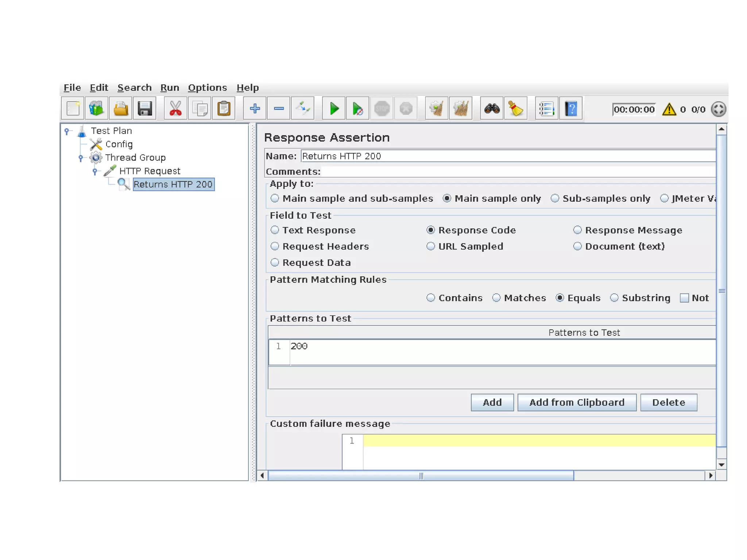Select the Text Response radio button
747x560 pixels.
pos(275,230)
